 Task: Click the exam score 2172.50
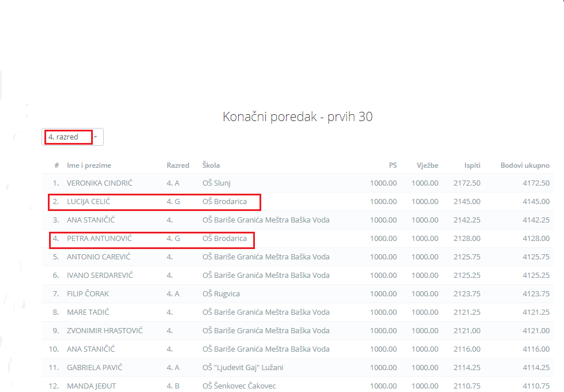click(467, 183)
